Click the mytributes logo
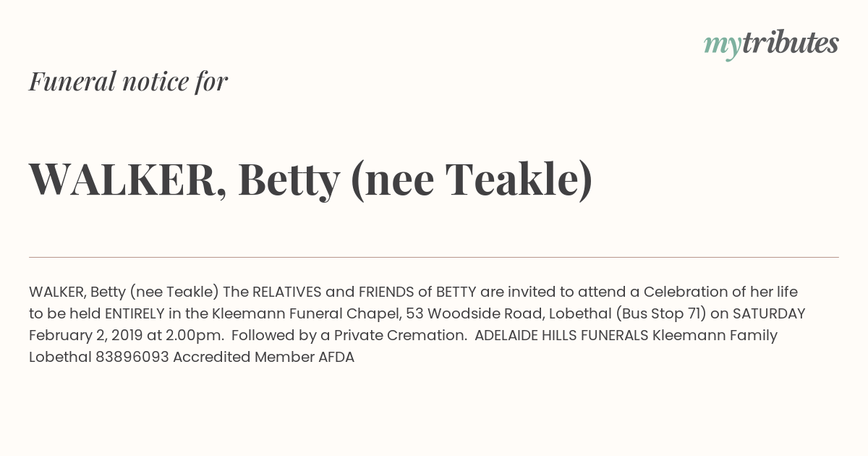 click(x=771, y=45)
